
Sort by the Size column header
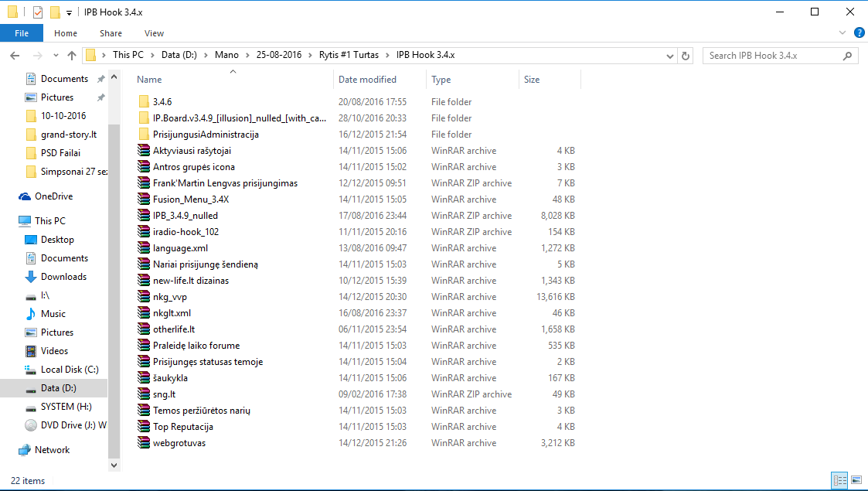pyautogui.click(x=550, y=79)
